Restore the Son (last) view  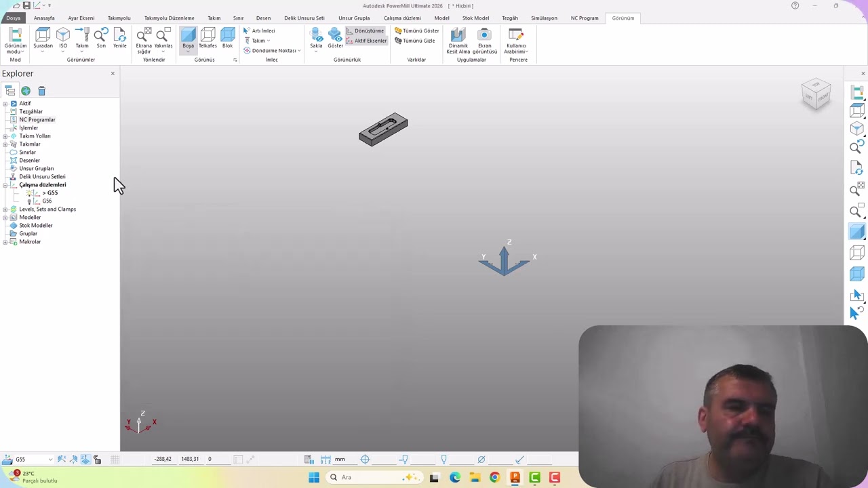101,39
